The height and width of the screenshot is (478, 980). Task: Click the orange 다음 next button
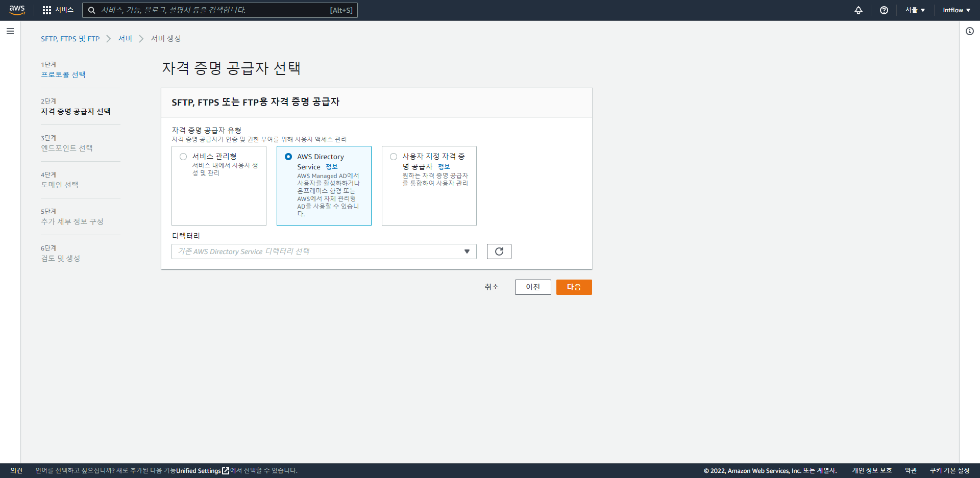574,287
